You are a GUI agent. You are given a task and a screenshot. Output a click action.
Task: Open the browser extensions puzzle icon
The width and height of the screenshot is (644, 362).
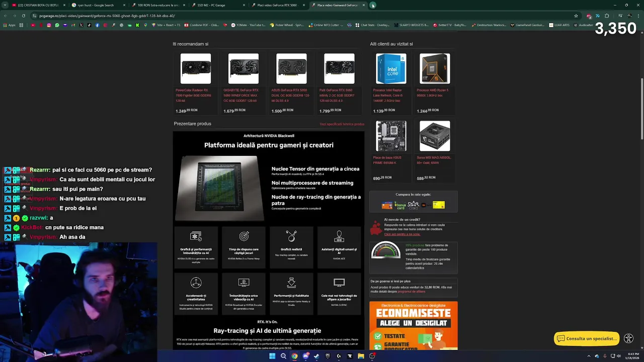pyautogui.click(x=607, y=16)
